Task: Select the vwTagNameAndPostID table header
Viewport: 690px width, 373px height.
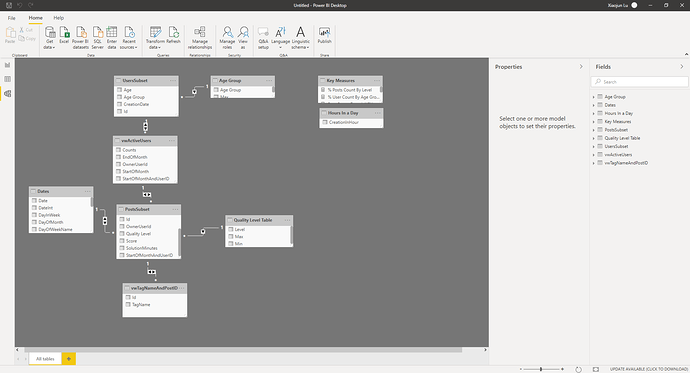Action: point(154,288)
